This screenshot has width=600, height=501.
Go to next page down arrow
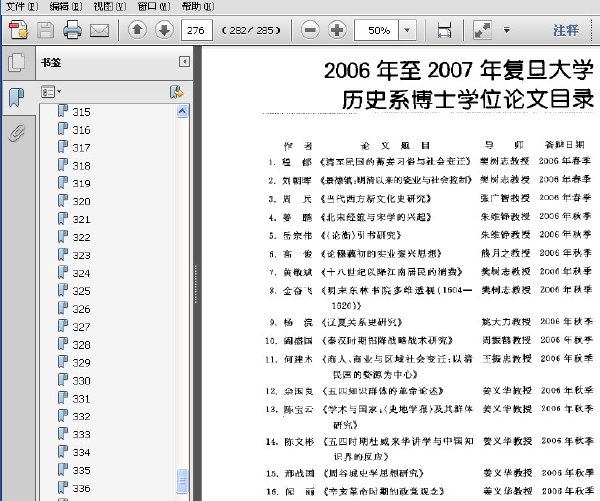tap(164, 29)
